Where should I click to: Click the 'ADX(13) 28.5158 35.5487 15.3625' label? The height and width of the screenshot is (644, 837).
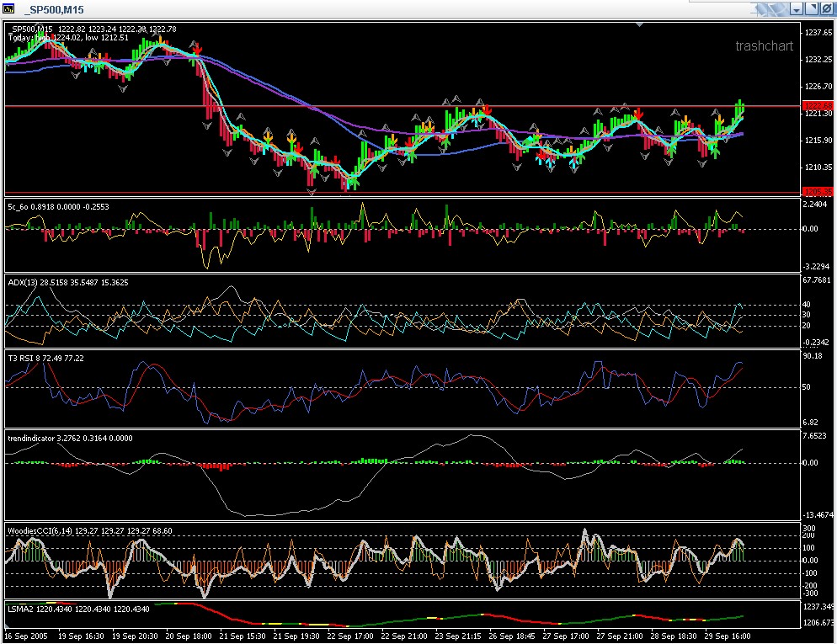point(68,282)
